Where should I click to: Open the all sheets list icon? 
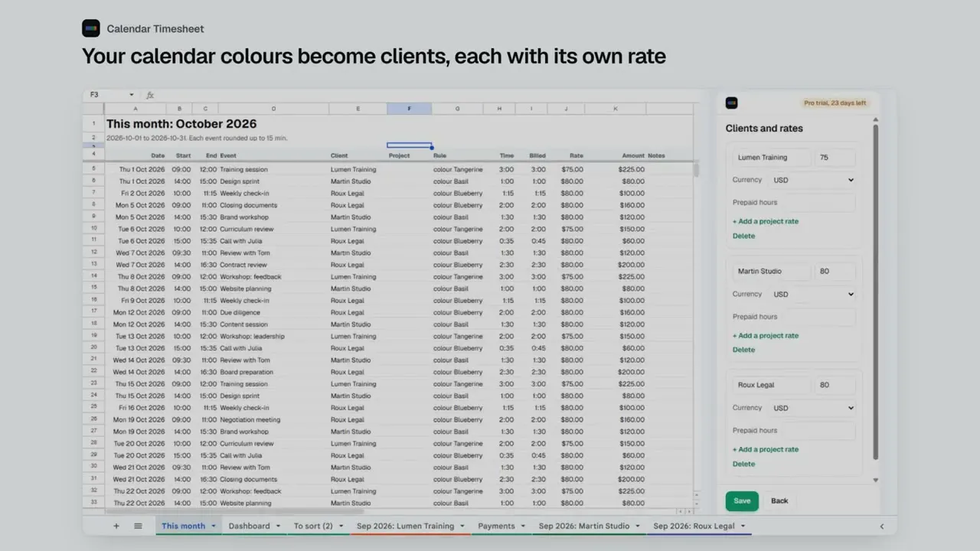138,526
